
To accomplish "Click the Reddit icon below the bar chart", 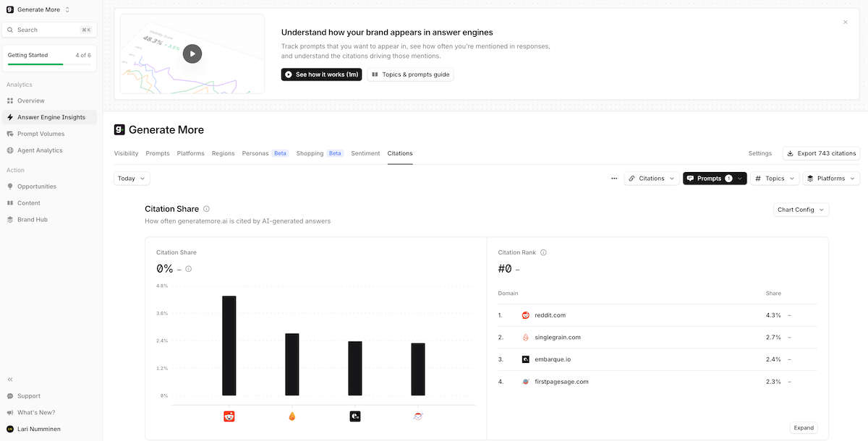I will click(229, 416).
